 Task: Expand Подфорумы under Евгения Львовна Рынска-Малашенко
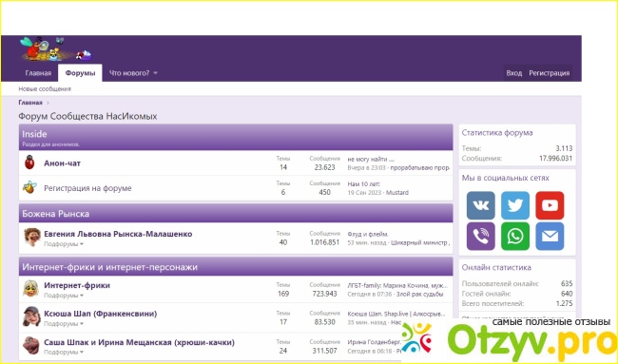[x=64, y=244]
